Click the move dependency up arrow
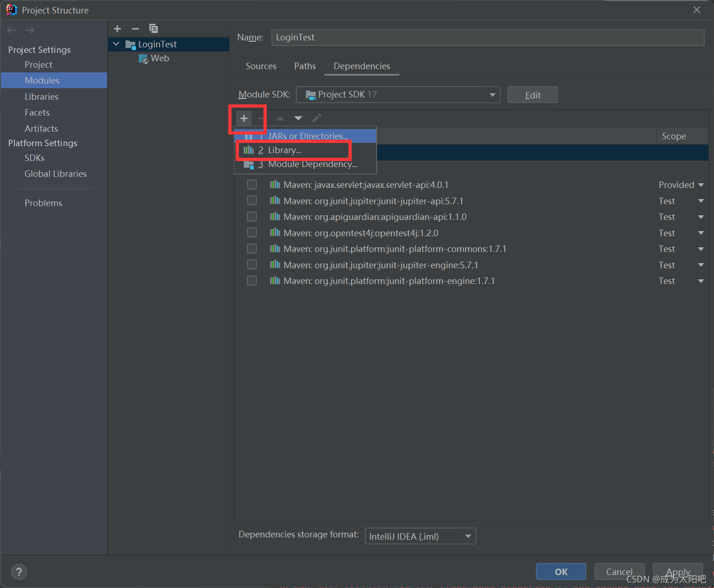The height and width of the screenshot is (588, 714). (x=280, y=118)
